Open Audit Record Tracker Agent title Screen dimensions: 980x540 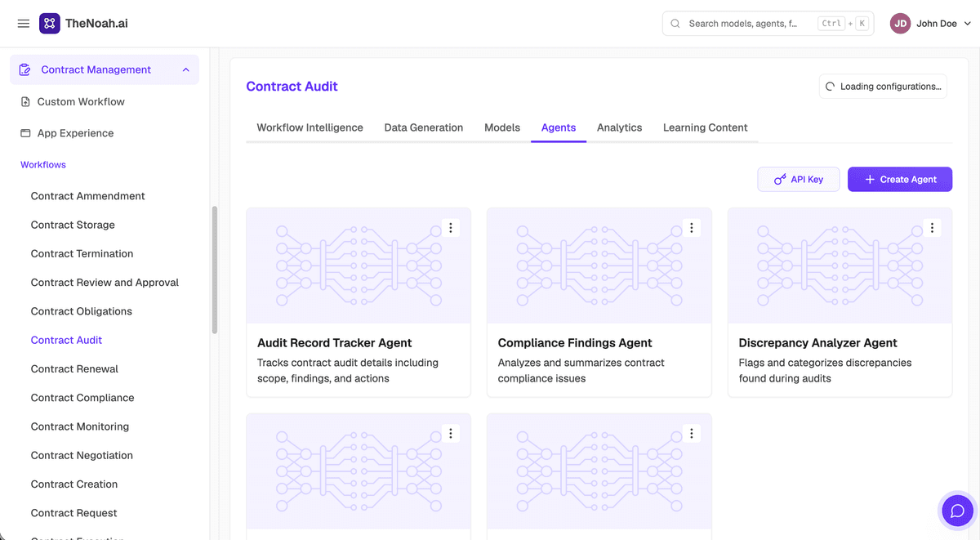click(x=335, y=343)
